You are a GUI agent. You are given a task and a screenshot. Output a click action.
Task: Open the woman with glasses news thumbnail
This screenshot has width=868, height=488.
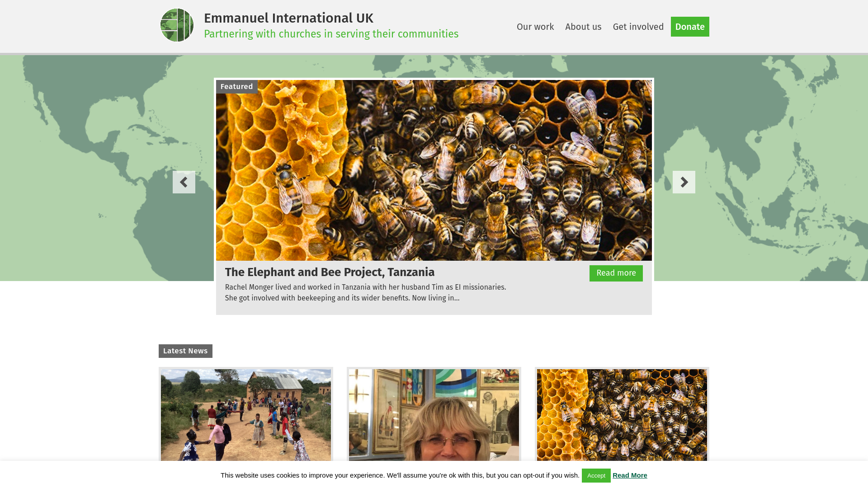pos(434,415)
